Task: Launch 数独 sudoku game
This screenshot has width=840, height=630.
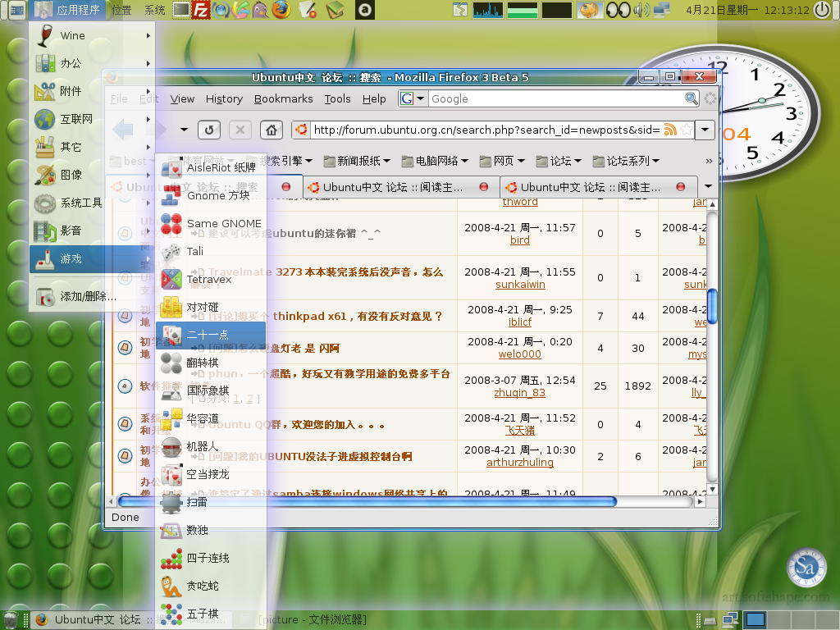Action: click(x=211, y=530)
